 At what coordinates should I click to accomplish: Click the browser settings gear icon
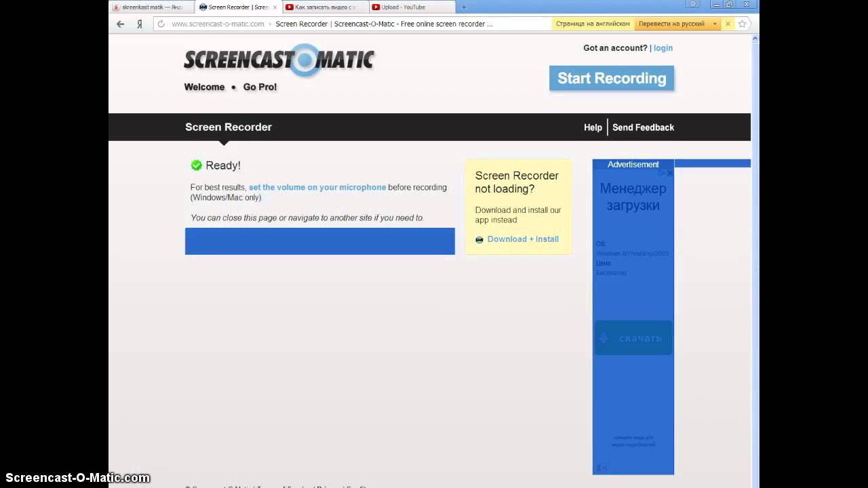tap(693, 5)
